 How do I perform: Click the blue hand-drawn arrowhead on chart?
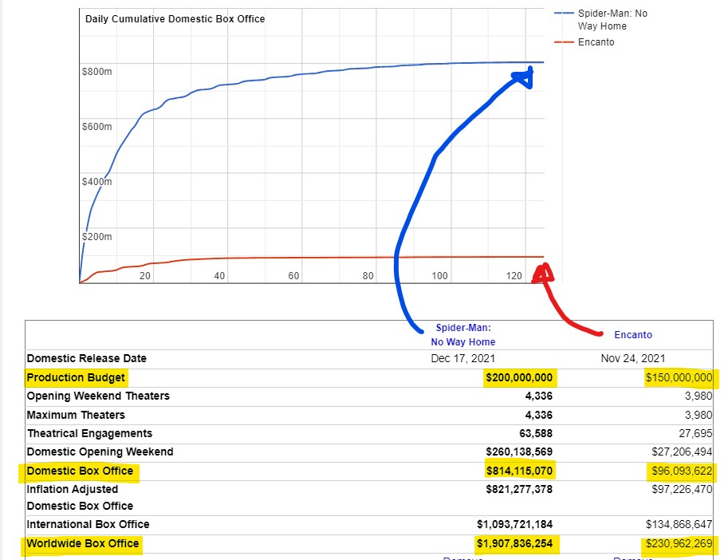click(525, 77)
